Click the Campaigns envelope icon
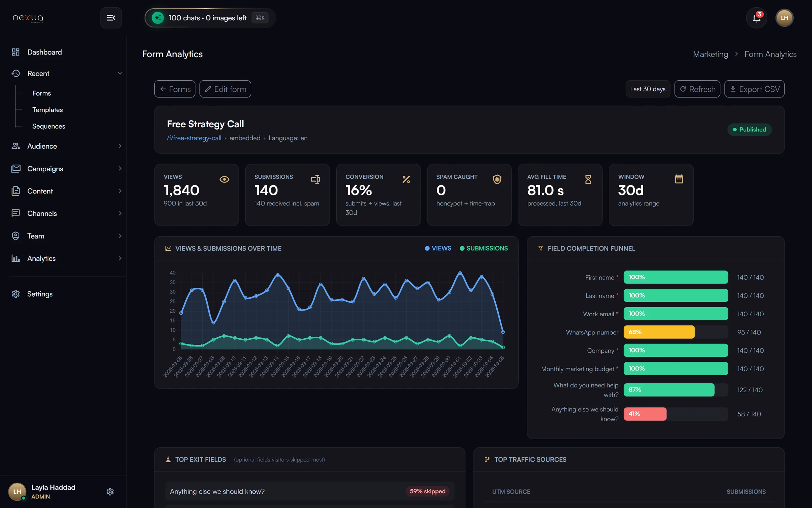Image resolution: width=812 pixels, height=508 pixels. (16, 168)
